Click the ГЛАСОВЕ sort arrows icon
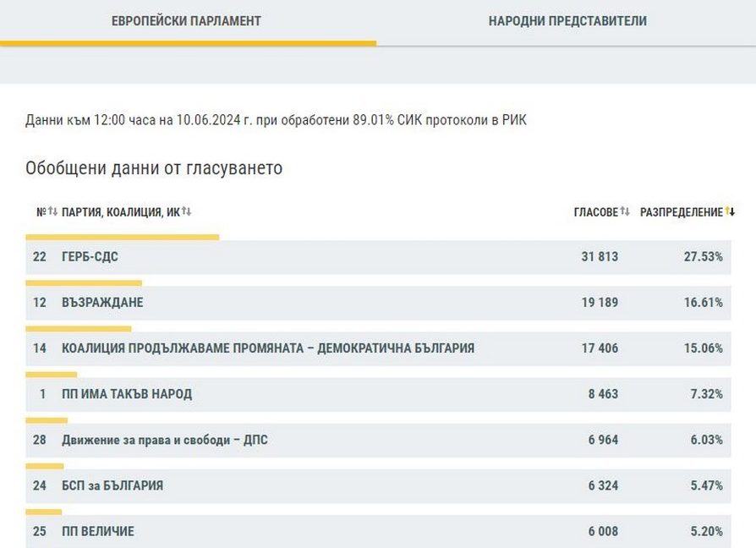The width and height of the screenshot is (756, 548). (x=625, y=211)
